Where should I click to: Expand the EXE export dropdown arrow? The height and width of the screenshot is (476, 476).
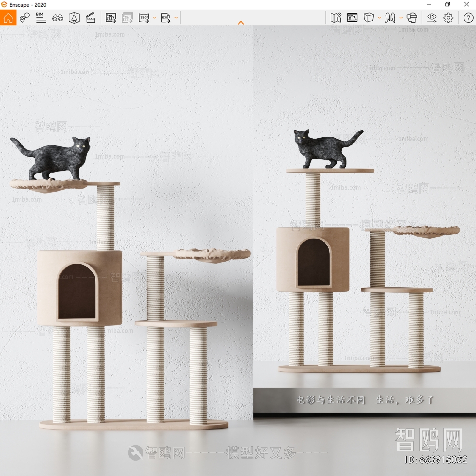pyautogui.click(x=176, y=18)
